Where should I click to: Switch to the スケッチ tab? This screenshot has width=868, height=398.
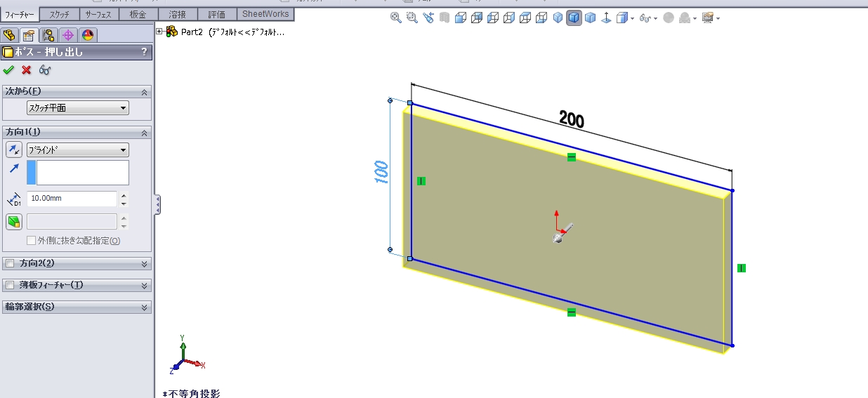pos(59,14)
